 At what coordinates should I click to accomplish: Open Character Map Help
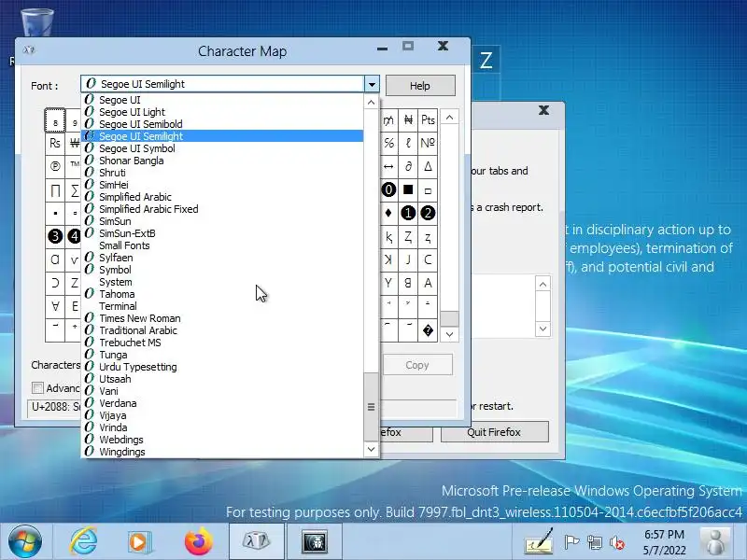[x=420, y=86]
